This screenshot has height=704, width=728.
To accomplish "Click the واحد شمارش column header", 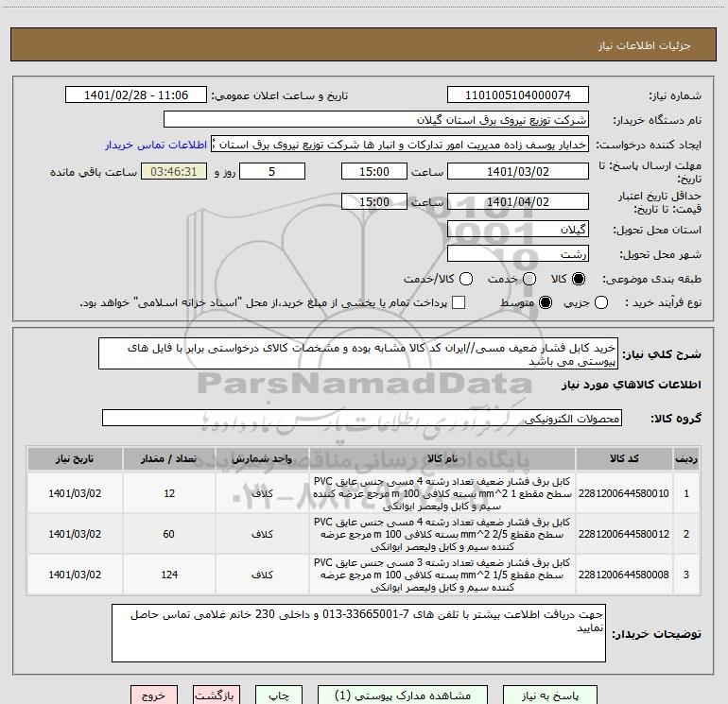I will [x=262, y=458].
